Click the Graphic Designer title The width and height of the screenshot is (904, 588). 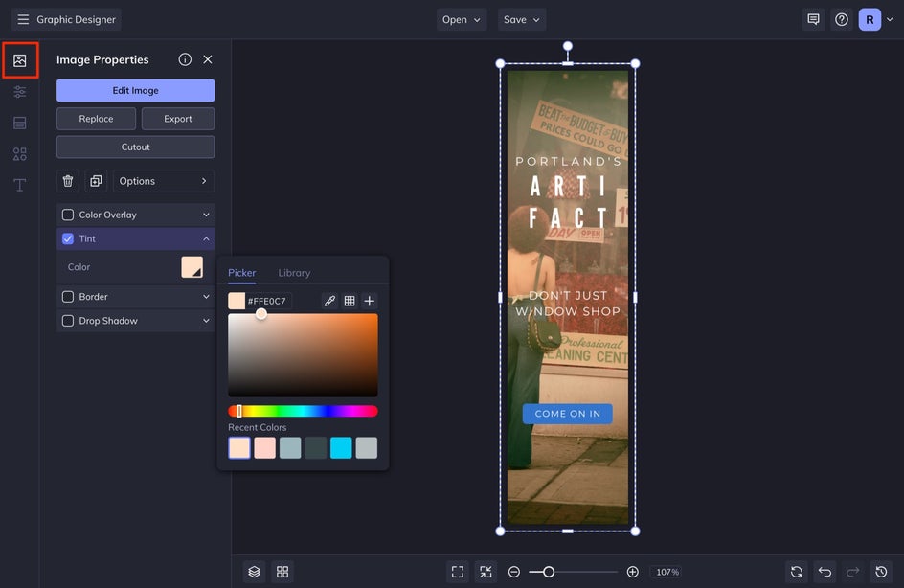76,19
